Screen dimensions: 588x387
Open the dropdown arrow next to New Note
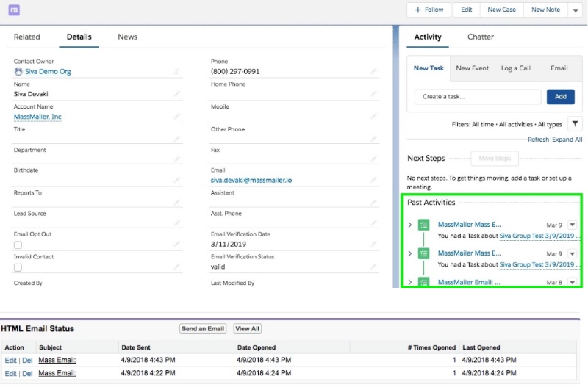(x=575, y=10)
